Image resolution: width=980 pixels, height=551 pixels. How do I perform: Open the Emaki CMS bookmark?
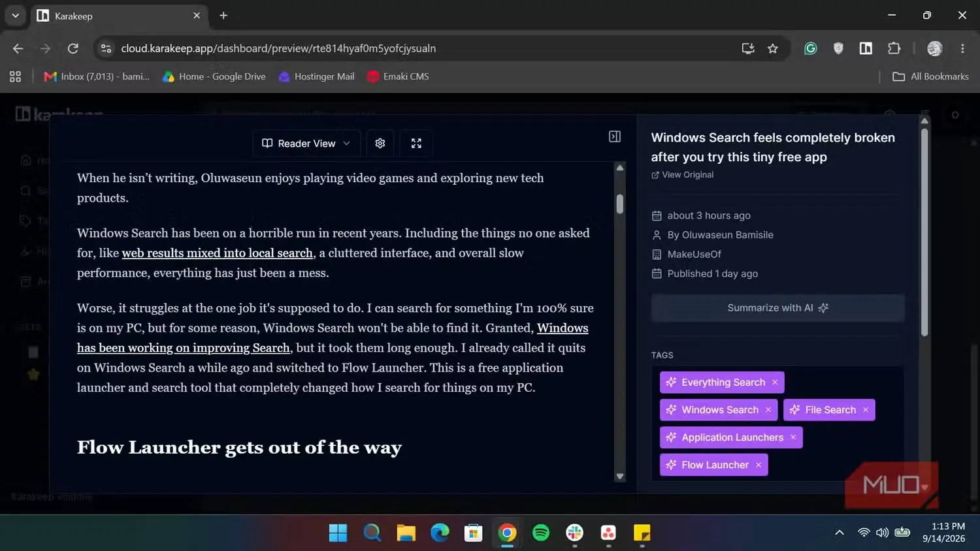click(398, 76)
